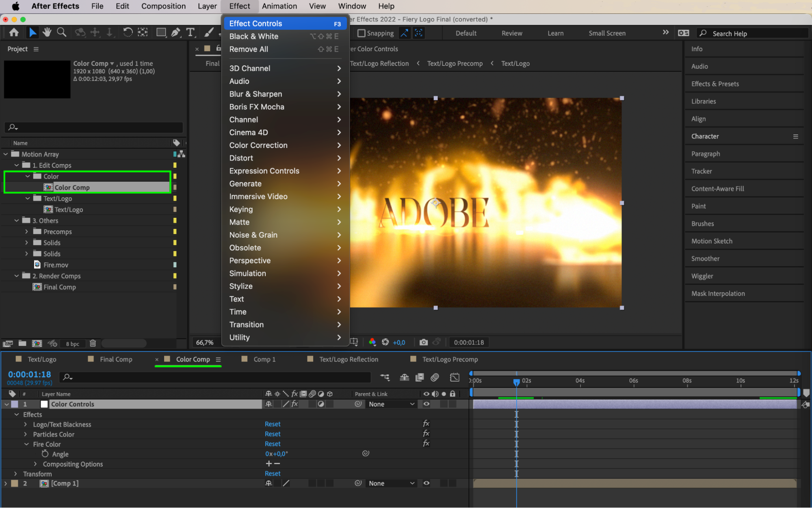
Task: Toggle fx switch for Fire Color
Action: pos(426,444)
